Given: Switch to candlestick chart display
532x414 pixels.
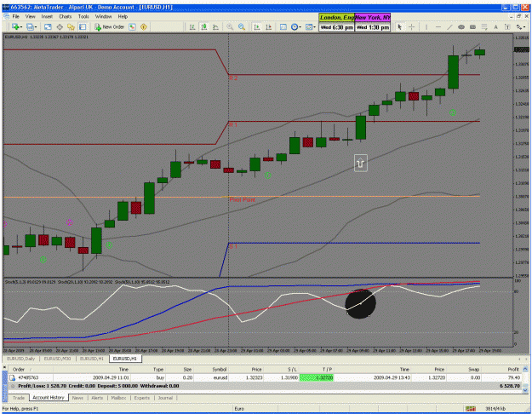Looking at the screenshot, I should [x=204, y=26].
